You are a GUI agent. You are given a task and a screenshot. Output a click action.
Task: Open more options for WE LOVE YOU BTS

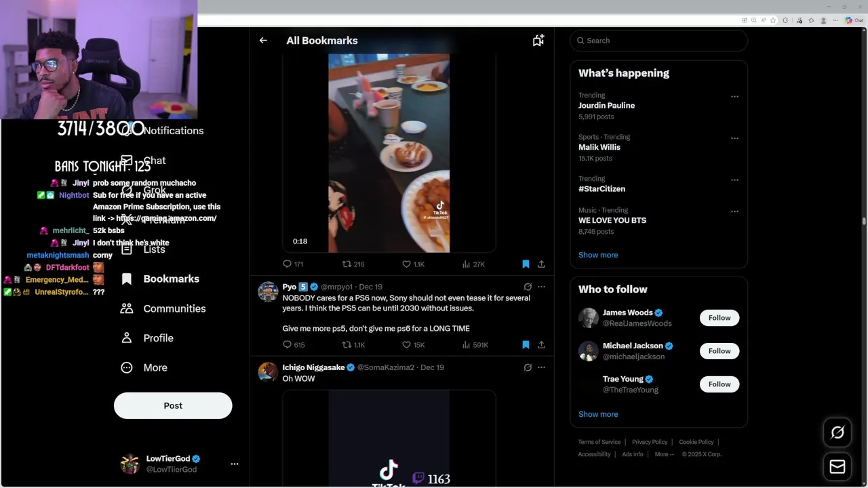click(x=734, y=211)
